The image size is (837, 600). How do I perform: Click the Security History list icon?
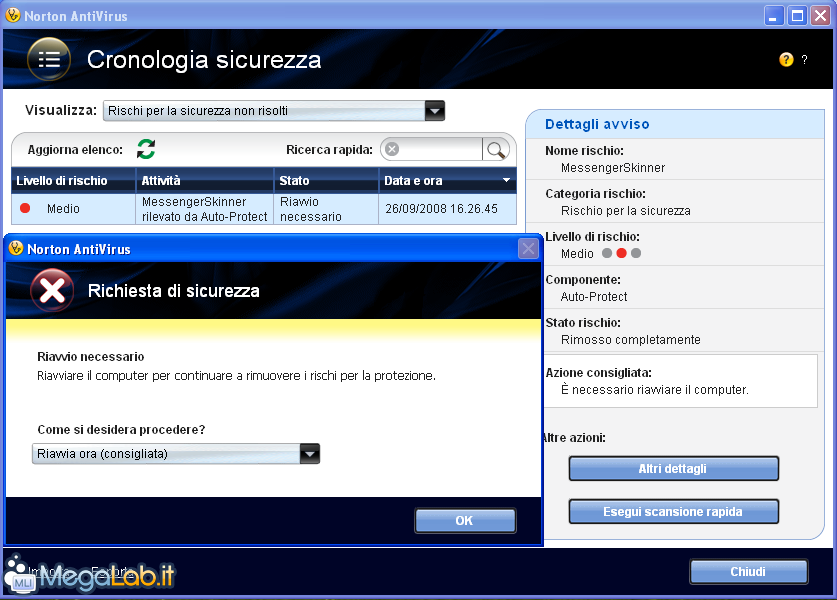tap(49, 59)
